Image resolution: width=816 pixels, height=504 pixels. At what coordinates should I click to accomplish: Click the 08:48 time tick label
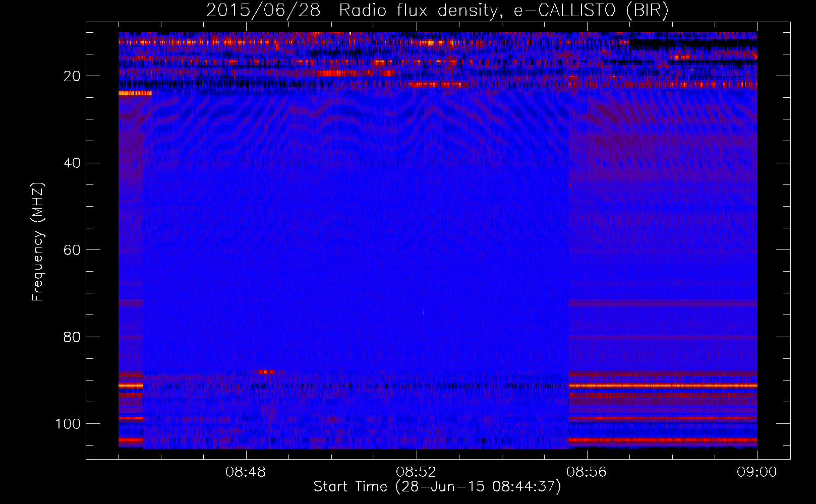coord(246,472)
